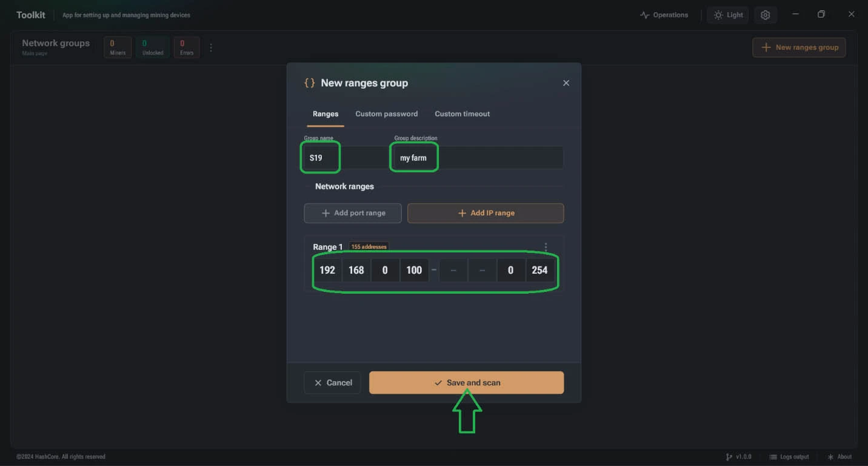Click the second octet field showing 168
The image size is (868, 466).
(x=356, y=270)
